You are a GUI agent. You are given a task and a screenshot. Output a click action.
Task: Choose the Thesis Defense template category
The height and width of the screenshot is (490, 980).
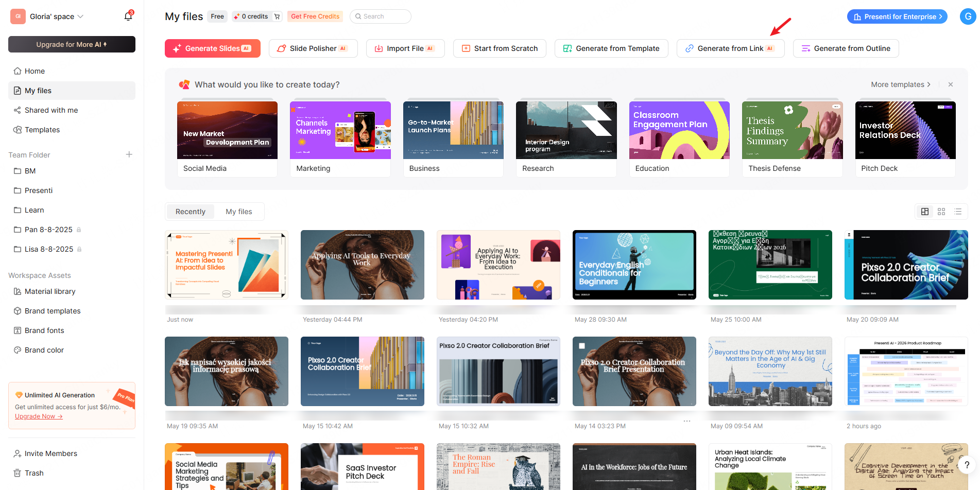pyautogui.click(x=792, y=139)
